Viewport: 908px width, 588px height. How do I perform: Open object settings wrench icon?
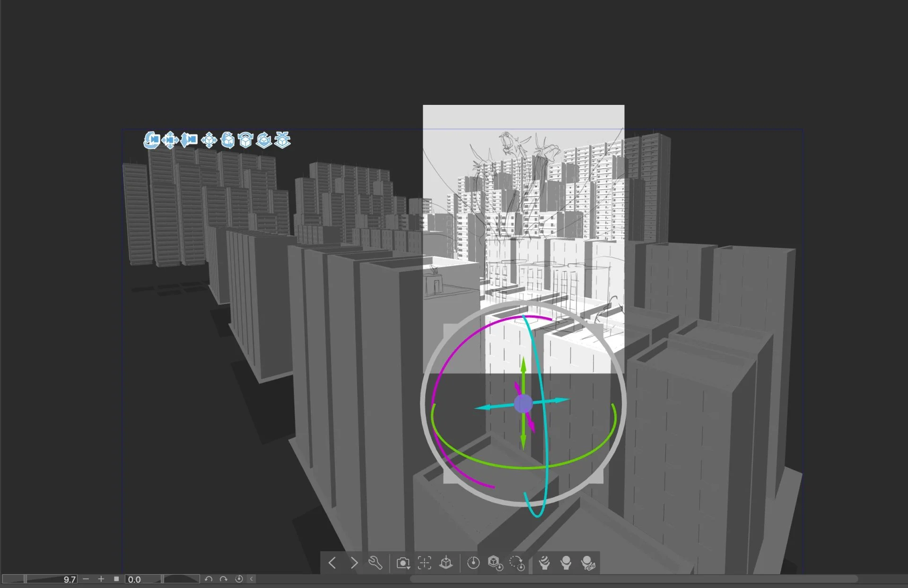375,563
